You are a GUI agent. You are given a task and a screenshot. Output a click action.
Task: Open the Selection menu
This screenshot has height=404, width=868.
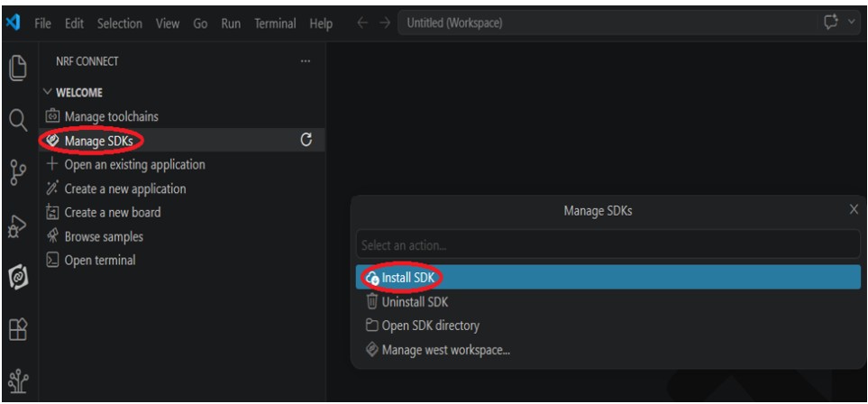coord(120,23)
